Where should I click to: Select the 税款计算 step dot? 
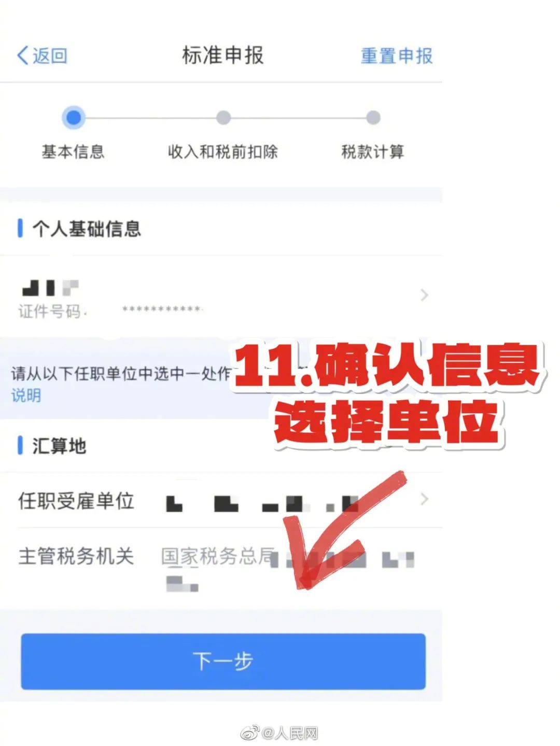pos(373,118)
